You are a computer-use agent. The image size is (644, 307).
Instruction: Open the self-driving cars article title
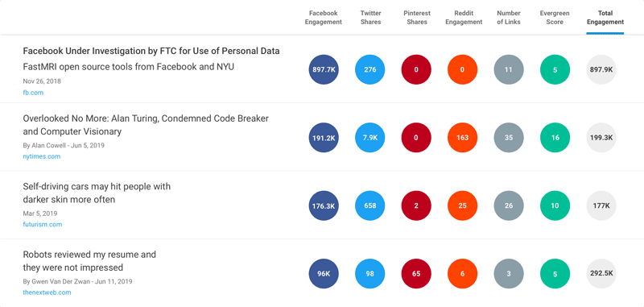97,193
